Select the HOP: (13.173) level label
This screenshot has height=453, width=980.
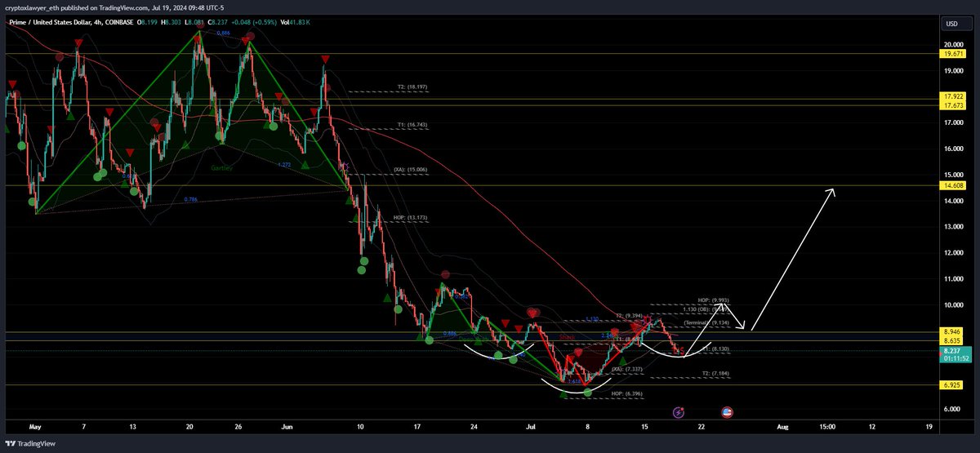click(x=410, y=218)
